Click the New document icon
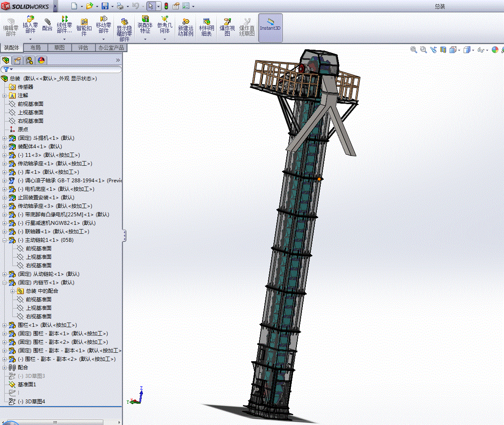Viewport: 504px width, 425px height. pos(74,6)
